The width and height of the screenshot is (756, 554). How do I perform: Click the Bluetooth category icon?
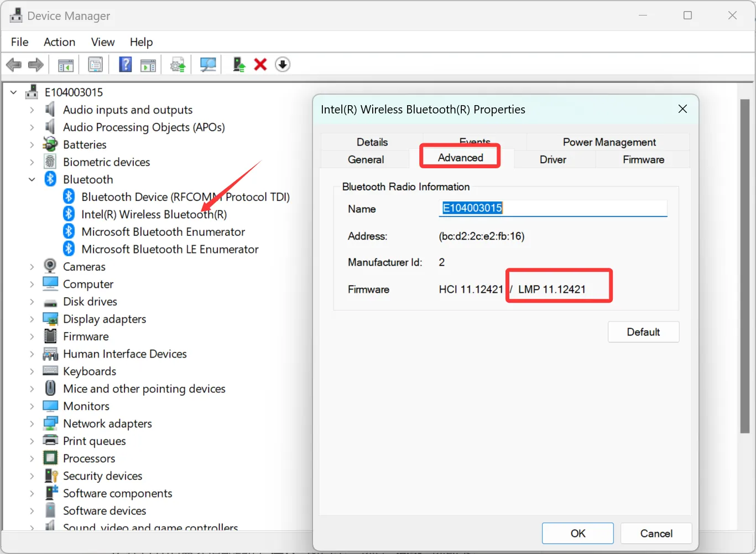click(50, 179)
